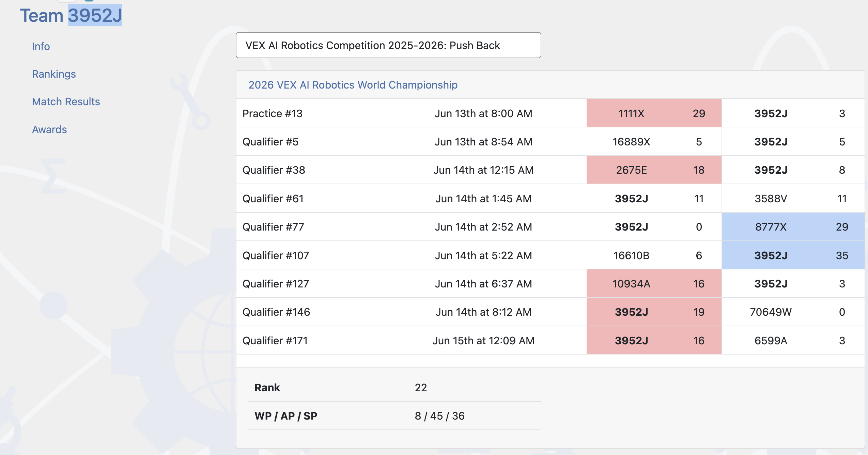This screenshot has height=455, width=868.
Task: Click team 16889X in Qualifier #5
Action: (x=631, y=142)
